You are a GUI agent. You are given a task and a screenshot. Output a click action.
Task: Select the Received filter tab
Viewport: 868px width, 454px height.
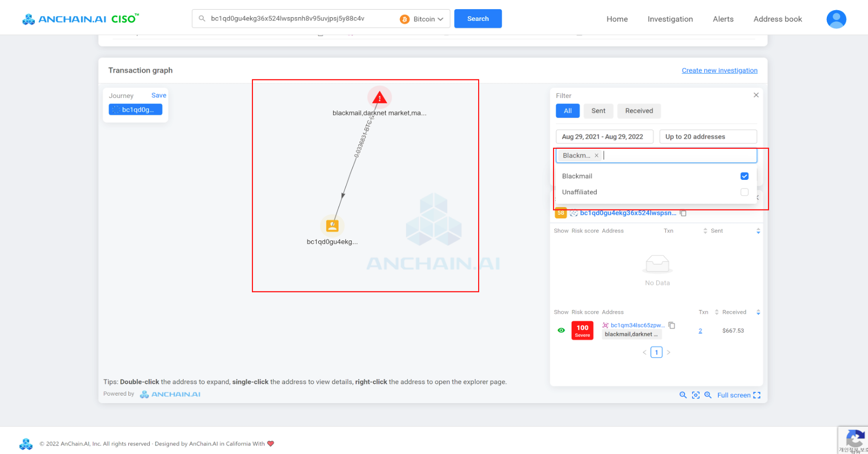point(639,111)
